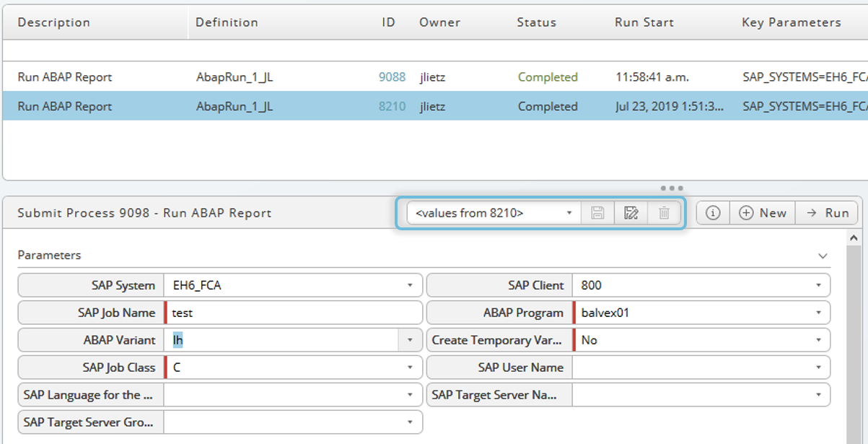Viewport: 868px width, 444px height.
Task: Open the SAP Target Server Group dropdown
Action: click(x=410, y=422)
